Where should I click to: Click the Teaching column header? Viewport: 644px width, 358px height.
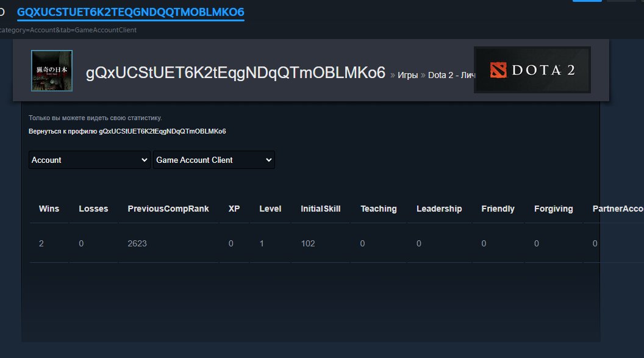coord(379,209)
